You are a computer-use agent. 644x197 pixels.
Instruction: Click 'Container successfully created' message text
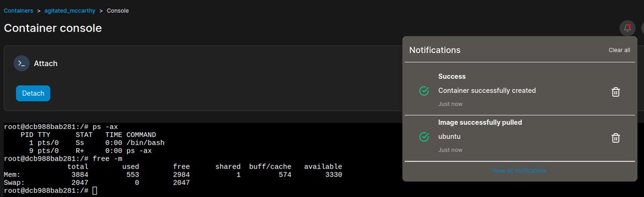pos(487,90)
